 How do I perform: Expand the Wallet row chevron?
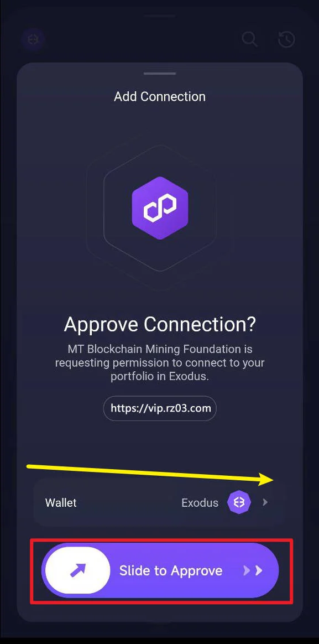pyautogui.click(x=265, y=502)
